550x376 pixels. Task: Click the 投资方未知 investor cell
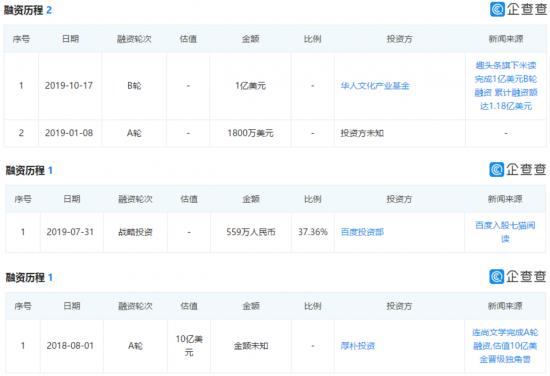(x=362, y=133)
